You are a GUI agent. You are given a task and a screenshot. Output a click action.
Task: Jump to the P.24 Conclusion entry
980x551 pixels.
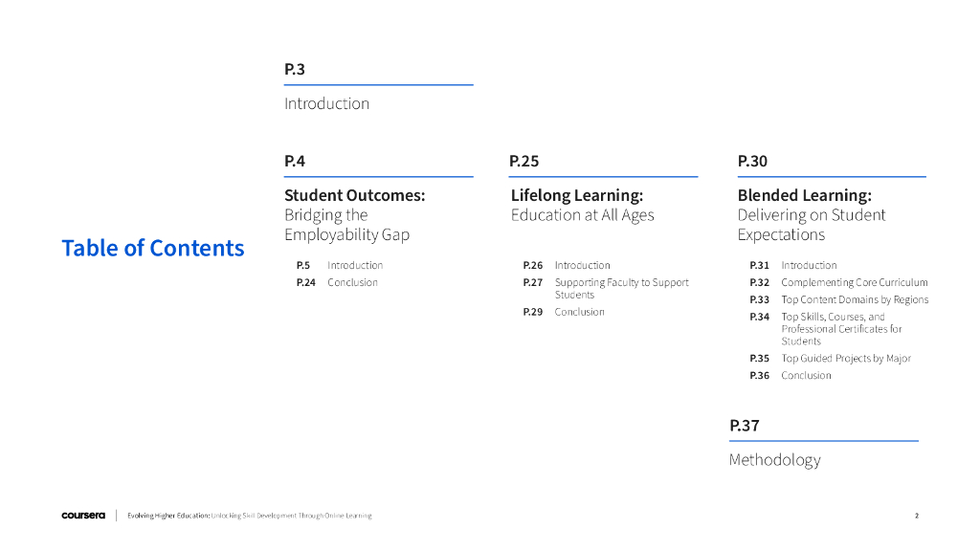[352, 282]
